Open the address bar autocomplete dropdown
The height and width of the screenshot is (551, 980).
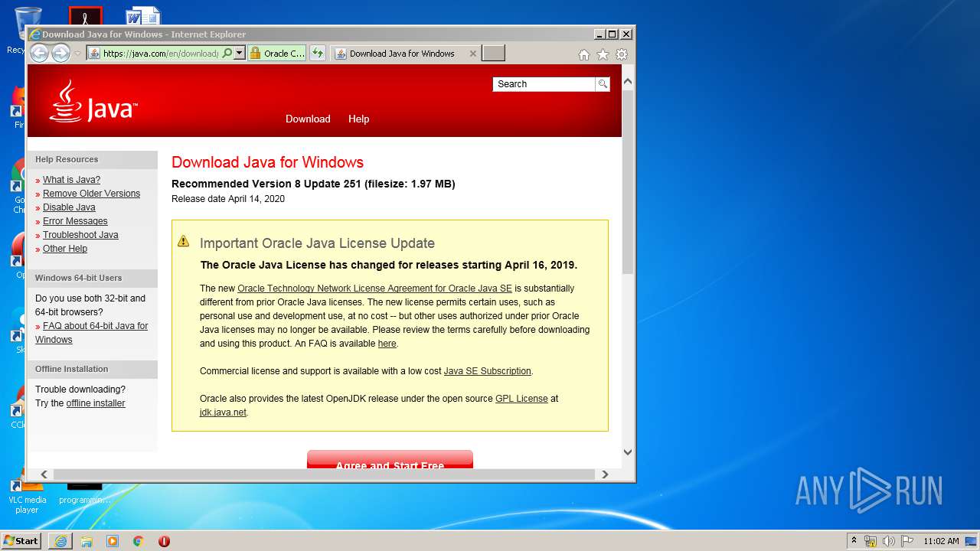click(239, 54)
